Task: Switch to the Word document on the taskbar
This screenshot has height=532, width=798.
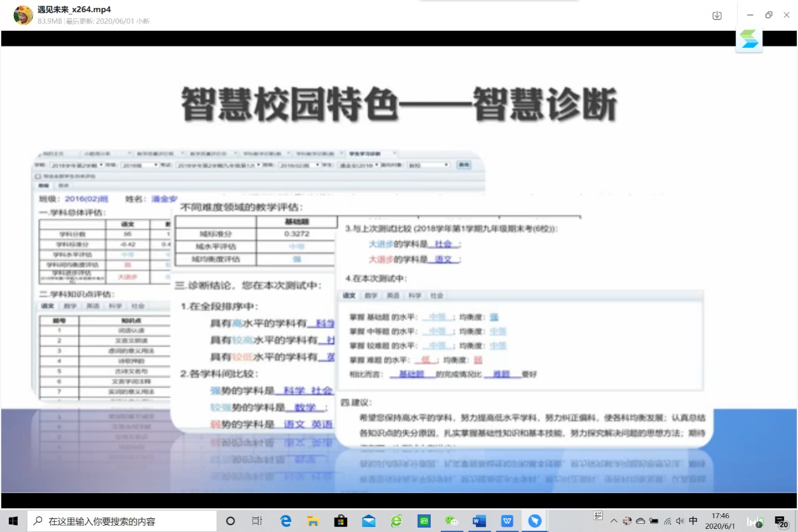Action: click(x=479, y=521)
